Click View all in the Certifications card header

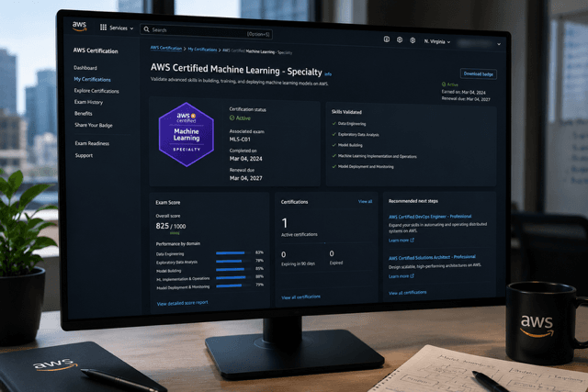(x=365, y=201)
